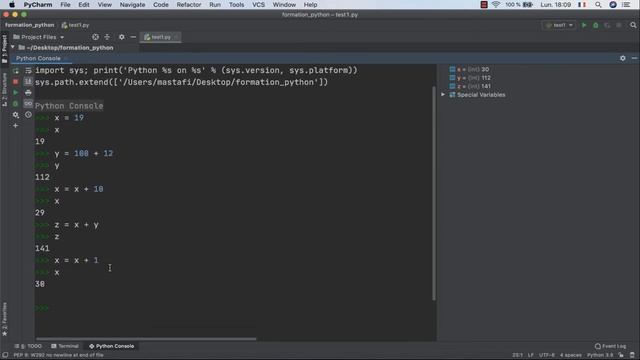The height and width of the screenshot is (360, 640).
Task: Open the Run menu
Action: (x=215, y=5)
